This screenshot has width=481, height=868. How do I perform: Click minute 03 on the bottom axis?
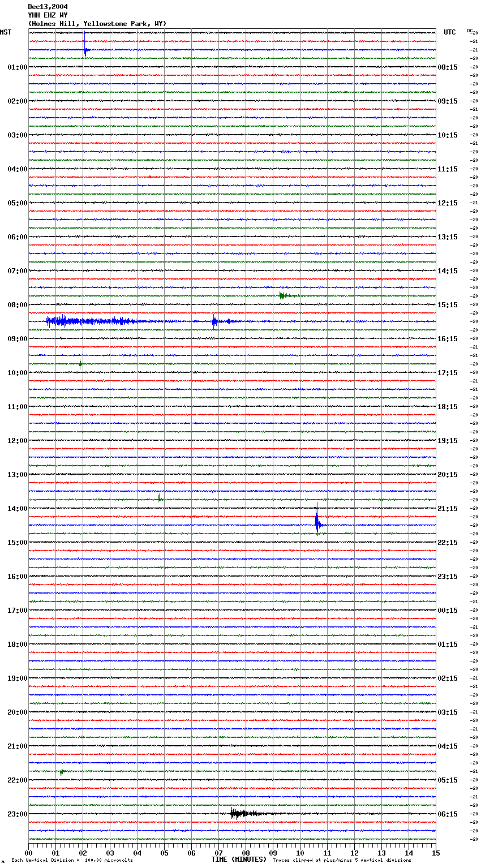[110, 853]
